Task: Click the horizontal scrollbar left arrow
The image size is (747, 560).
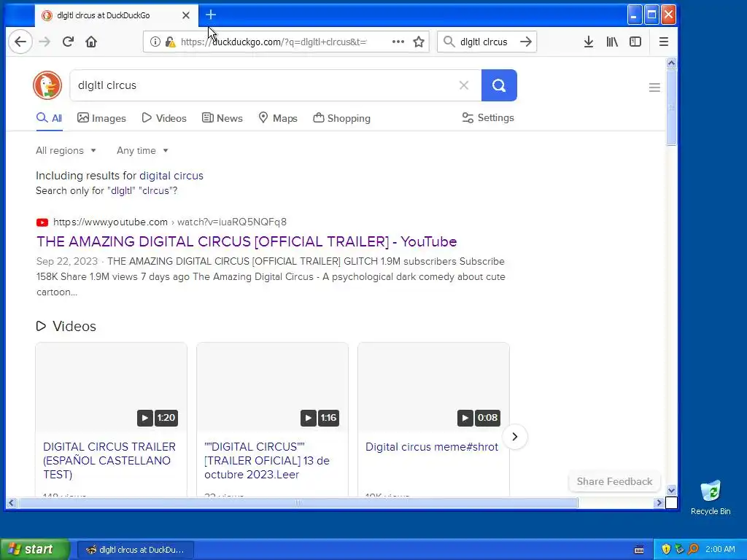Action: (x=11, y=503)
